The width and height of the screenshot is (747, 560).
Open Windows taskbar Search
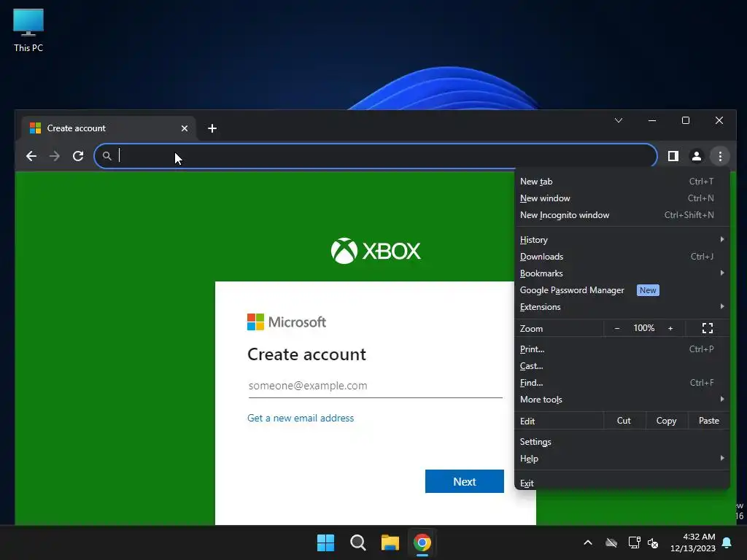pos(357,542)
